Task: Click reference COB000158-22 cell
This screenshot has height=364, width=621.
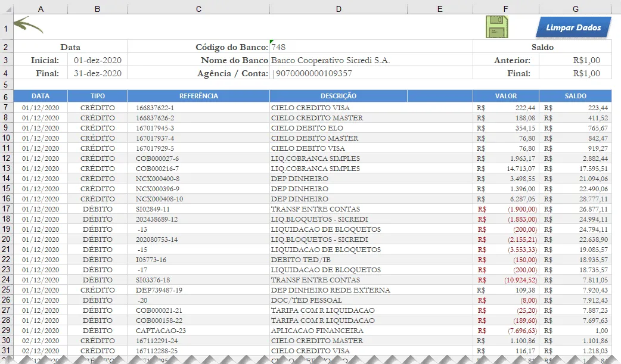Action: 198,321
